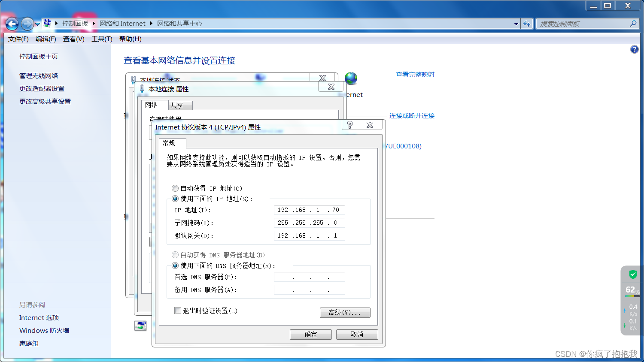Image resolution: width=644 pixels, height=362 pixels.
Task: Open Internet 选项 link
Action: click(39, 318)
